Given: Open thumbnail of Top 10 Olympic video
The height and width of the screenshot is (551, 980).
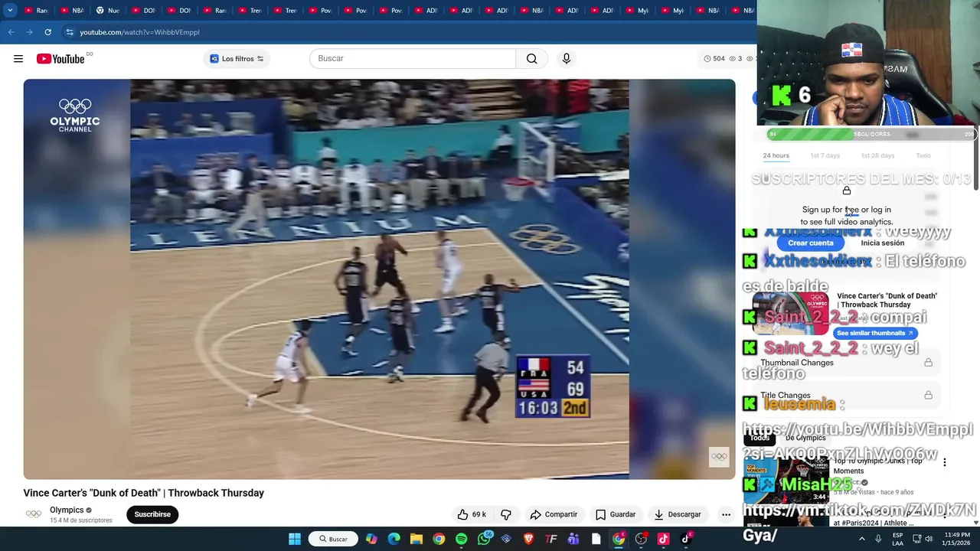Looking at the screenshot, I should [786, 480].
